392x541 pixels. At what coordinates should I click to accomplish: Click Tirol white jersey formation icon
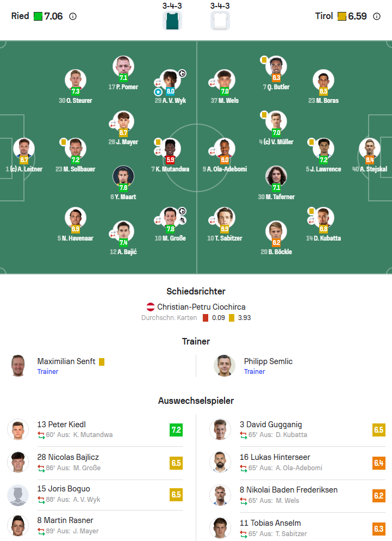click(220, 21)
